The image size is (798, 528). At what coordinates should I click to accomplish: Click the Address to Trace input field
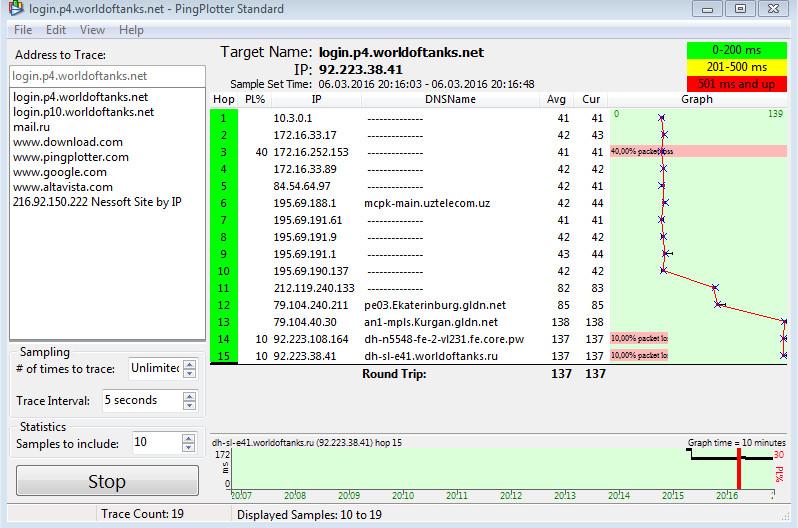(x=107, y=76)
